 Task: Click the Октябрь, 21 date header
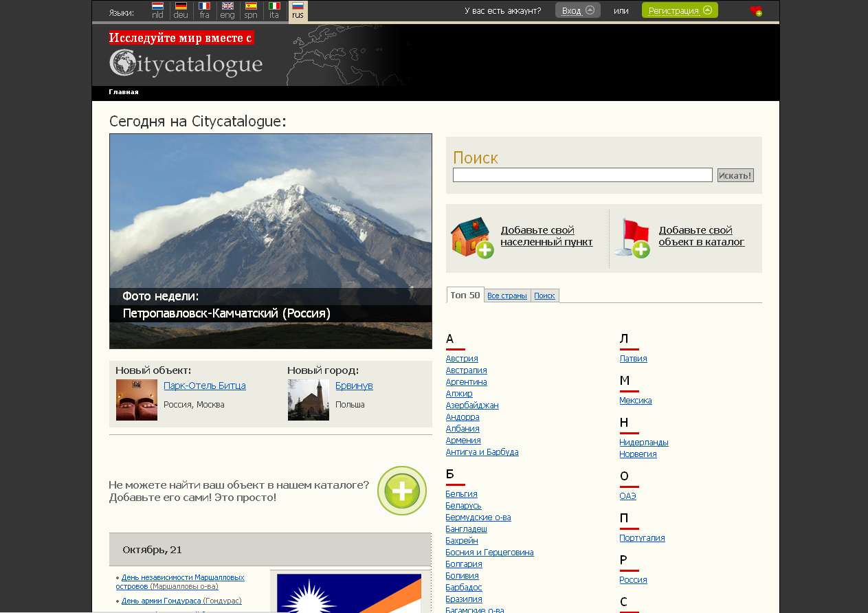tap(152, 550)
